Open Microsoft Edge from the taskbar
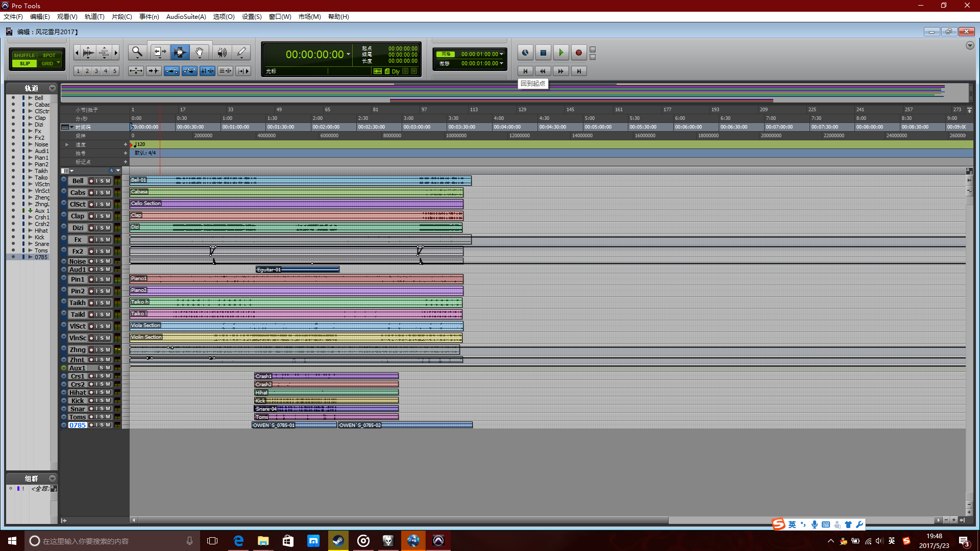 click(238, 540)
